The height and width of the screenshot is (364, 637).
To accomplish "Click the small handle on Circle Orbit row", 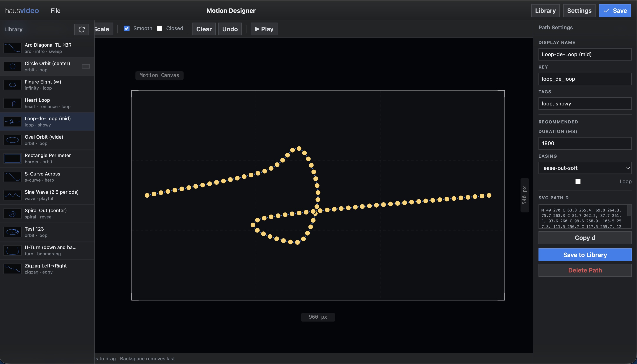I will (86, 67).
